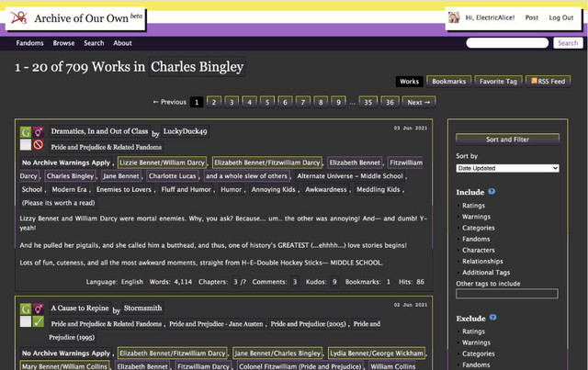Click the Favorite Tag button
This screenshot has width=588, height=370.
pos(498,82)
